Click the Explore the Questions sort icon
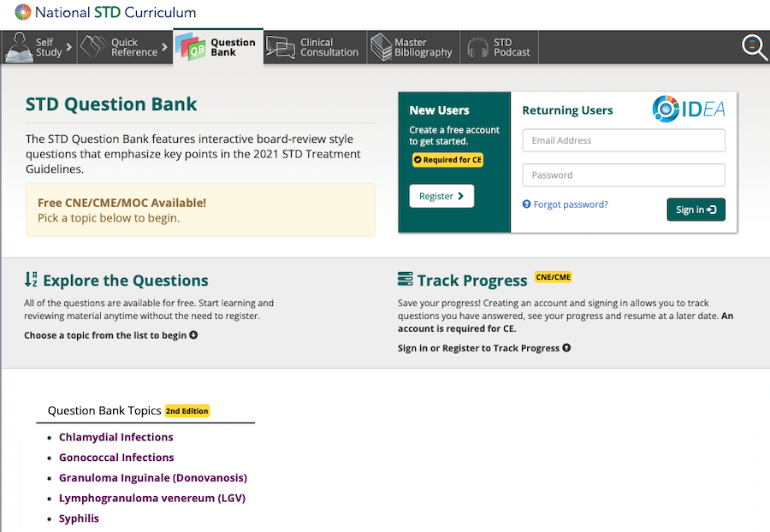The height and width of the screenshot is (532, 770). [x=31, y=279]
